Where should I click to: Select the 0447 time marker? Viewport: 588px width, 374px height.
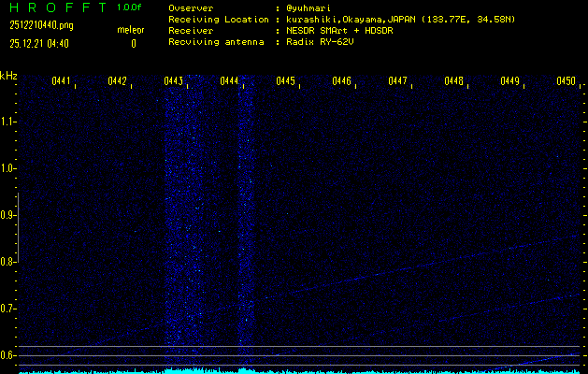point(397,82)
